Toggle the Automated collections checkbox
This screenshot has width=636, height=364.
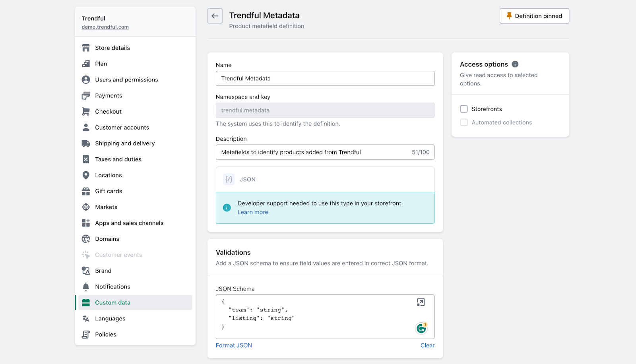tap(464, 122)
